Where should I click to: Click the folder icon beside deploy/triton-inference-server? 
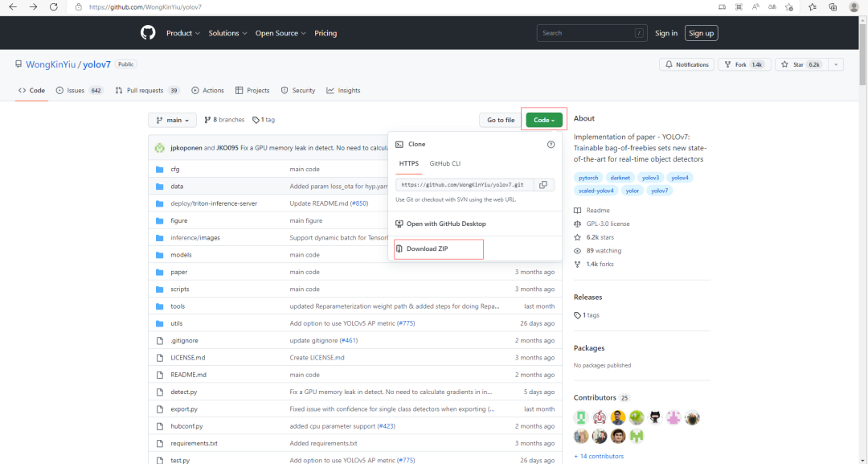click(x=160, y=203)
